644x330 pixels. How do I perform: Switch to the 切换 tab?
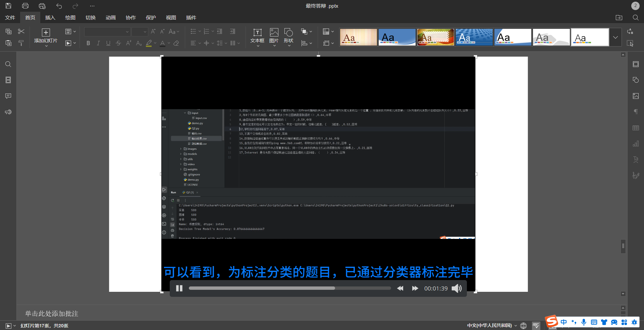tap(91, 17)
